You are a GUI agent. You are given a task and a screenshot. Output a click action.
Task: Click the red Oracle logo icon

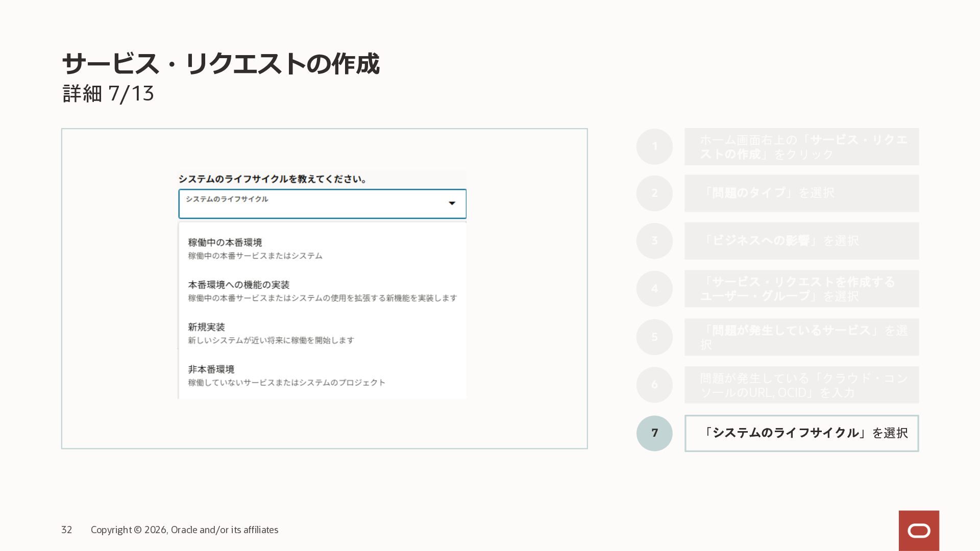pyautogui.click(x=919, y=531)
